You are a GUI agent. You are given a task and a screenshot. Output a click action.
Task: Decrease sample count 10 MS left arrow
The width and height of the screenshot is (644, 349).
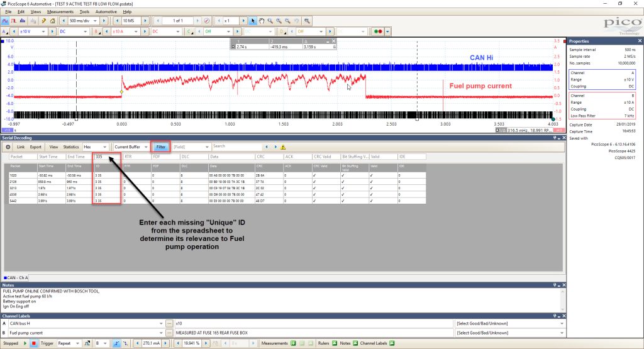[x=117, y=21]
